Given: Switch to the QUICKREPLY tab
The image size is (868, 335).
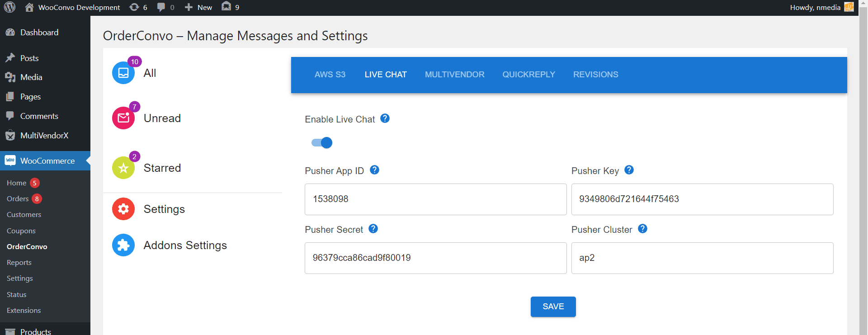Looking at the screenshot, I should (x=529, y=75).
